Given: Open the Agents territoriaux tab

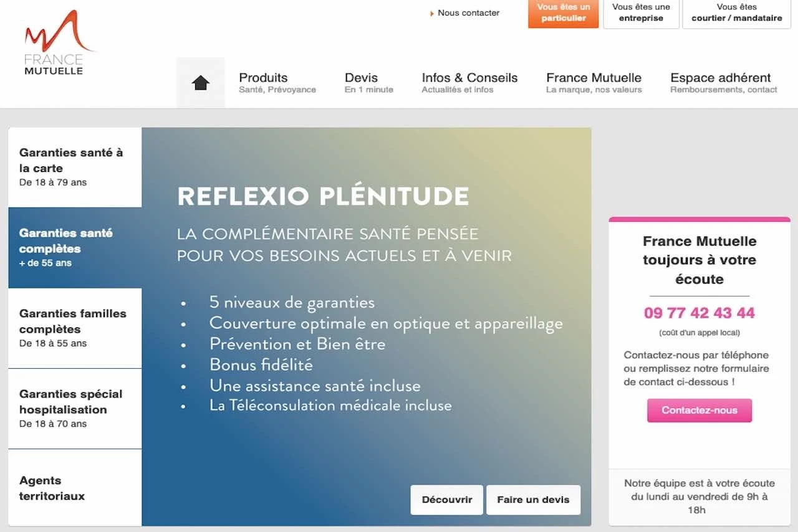Looking at the screenshot, I should pos(75,488).
